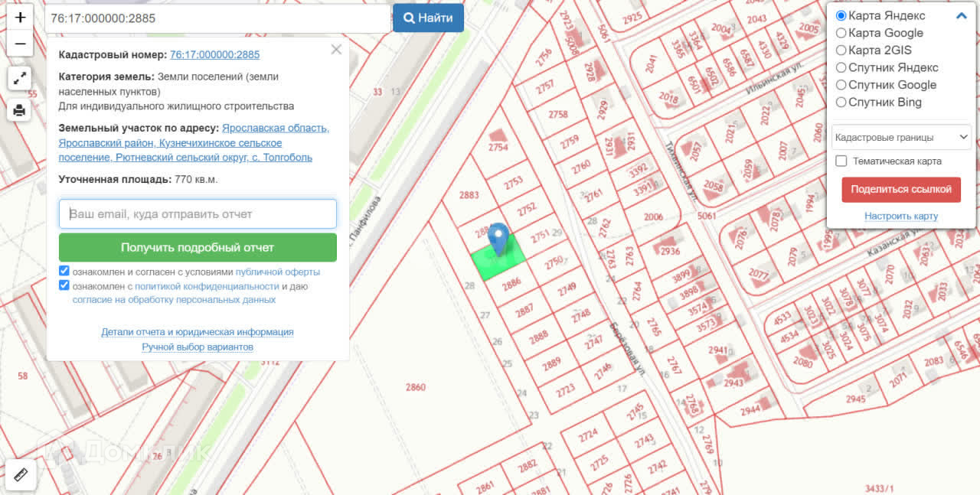Select parcel 2754 on the map
The image size is (980, 495).
click(498, 148)
